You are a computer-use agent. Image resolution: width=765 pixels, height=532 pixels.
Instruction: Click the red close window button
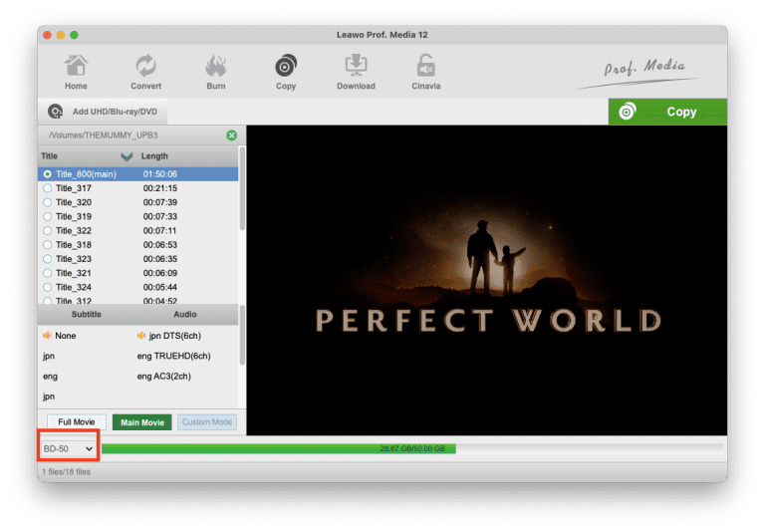[x=48, y=35]
